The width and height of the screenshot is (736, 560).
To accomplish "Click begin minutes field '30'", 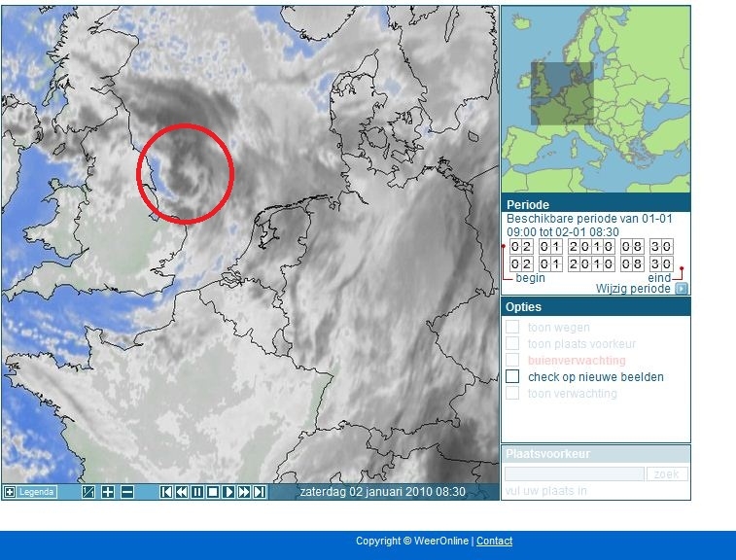I will (x=661, y=246).
